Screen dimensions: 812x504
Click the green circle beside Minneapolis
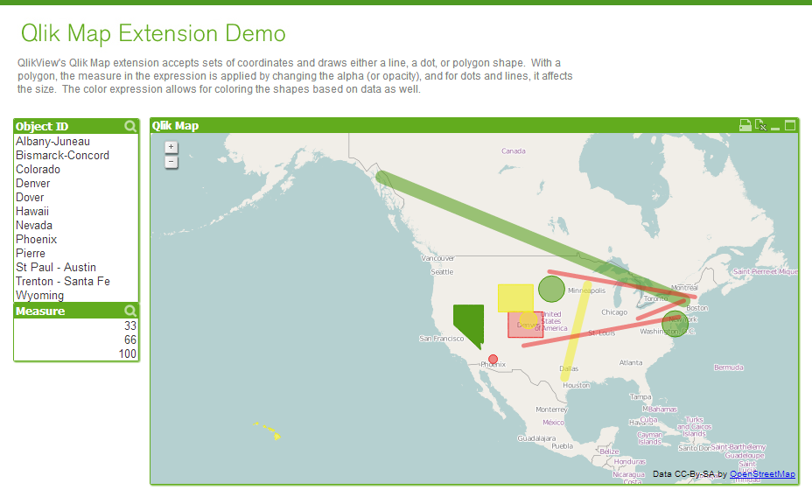point(551,289)
